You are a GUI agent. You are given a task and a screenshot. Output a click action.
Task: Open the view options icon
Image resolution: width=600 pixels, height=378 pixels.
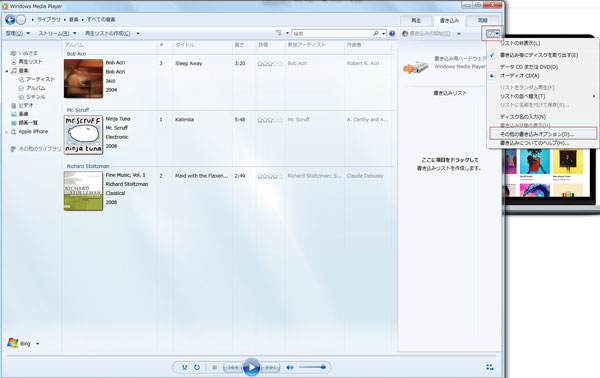click(279, 33)
